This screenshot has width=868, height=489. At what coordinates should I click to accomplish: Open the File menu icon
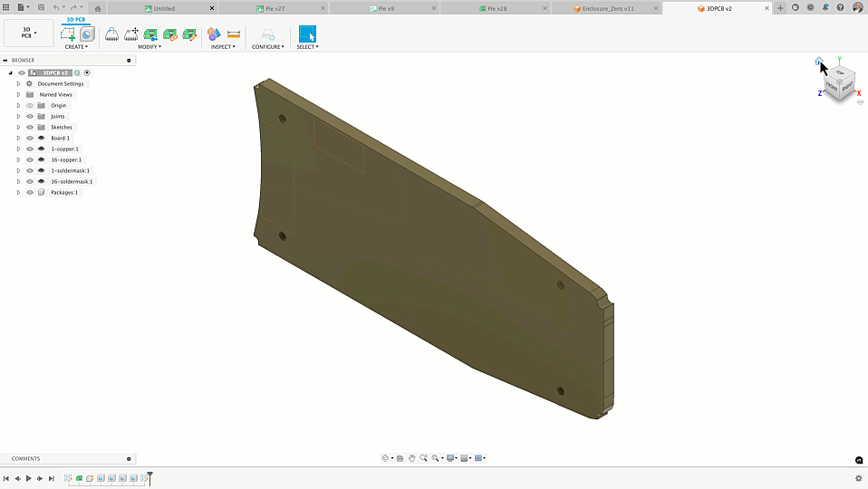pos(22,8)
